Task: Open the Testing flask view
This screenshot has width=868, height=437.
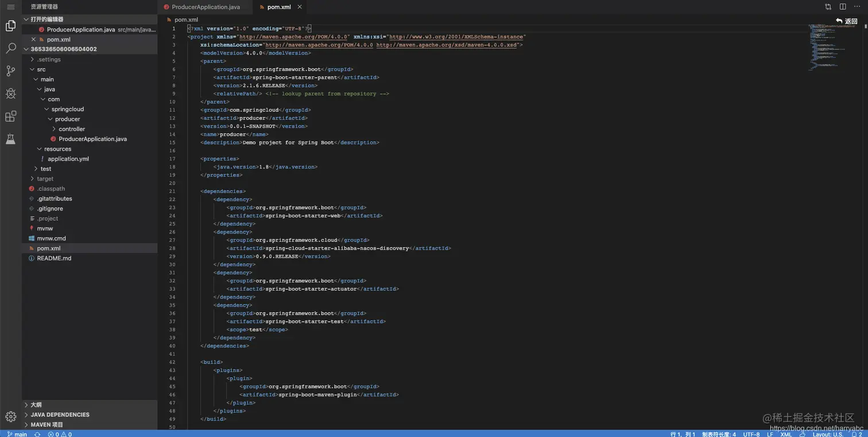Action: coord(10,139)
